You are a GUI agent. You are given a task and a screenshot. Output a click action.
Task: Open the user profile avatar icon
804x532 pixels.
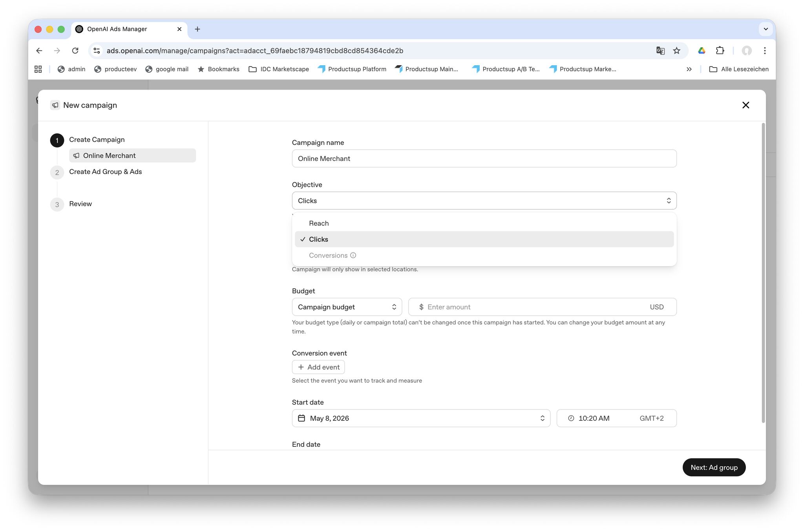[x=747, y=51]
